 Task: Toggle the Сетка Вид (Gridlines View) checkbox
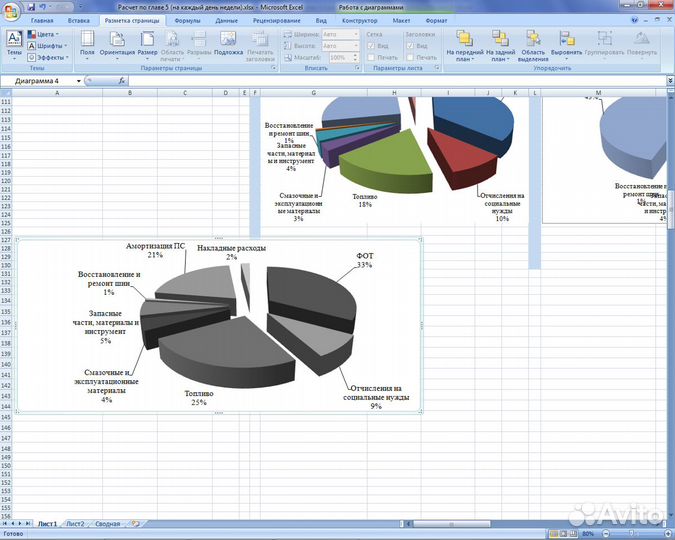point(371,46)
